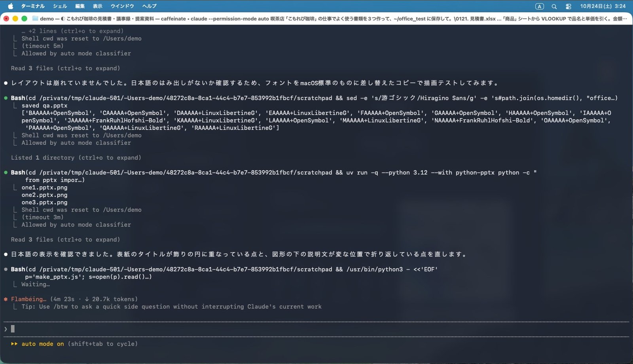633x364 pixels.
Task: Open the ターミナル menu
Action: click(x=32, y=6)
